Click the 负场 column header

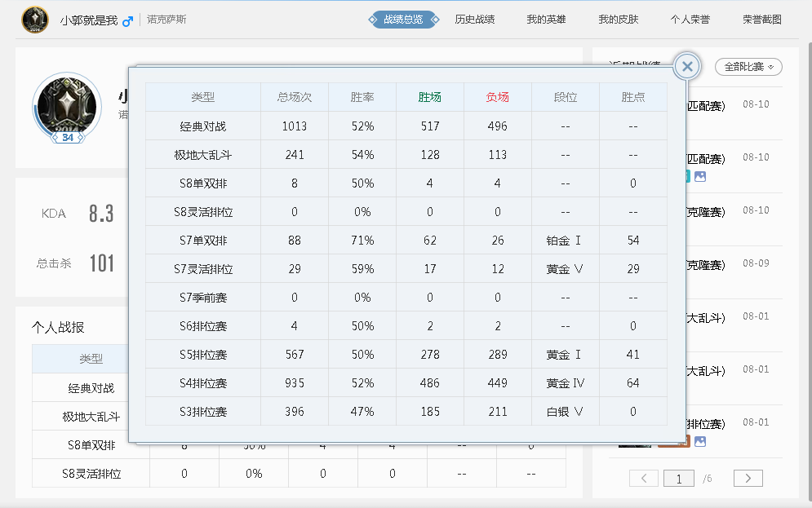coord(497,97)
